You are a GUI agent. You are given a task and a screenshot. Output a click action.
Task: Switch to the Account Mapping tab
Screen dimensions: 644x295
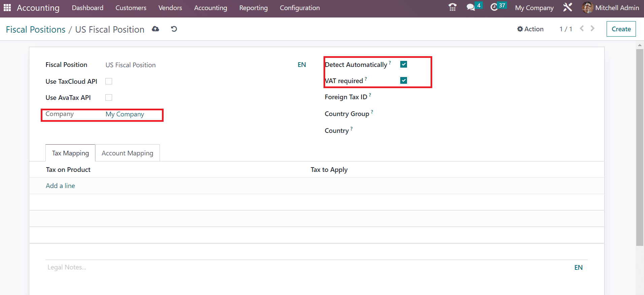128,153
